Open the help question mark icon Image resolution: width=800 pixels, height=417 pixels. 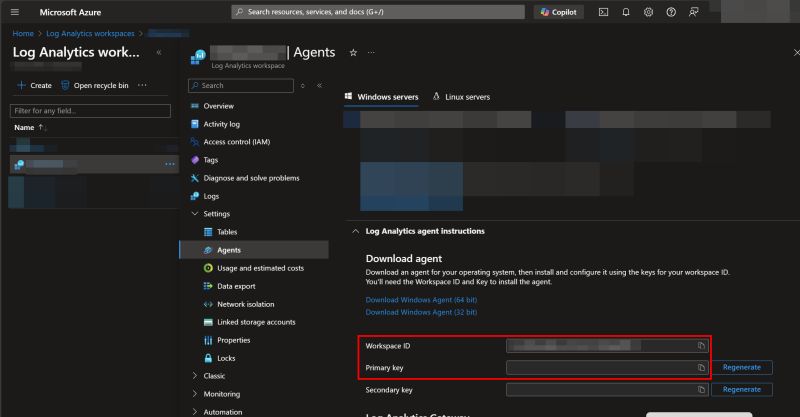tap(671, 12)
